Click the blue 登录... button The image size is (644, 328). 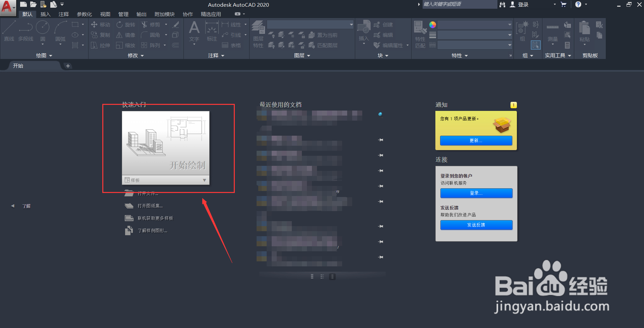click(476, 193)
